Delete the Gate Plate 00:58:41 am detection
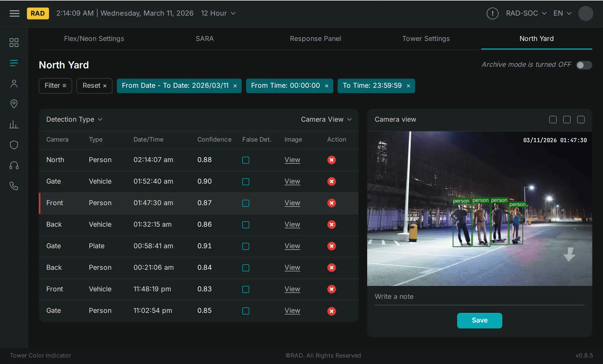 332,246
